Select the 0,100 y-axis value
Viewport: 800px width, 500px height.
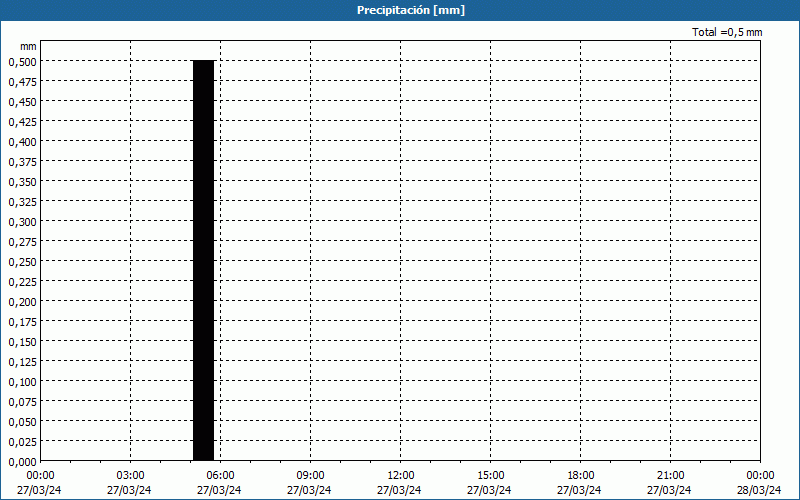pos(23,382)
